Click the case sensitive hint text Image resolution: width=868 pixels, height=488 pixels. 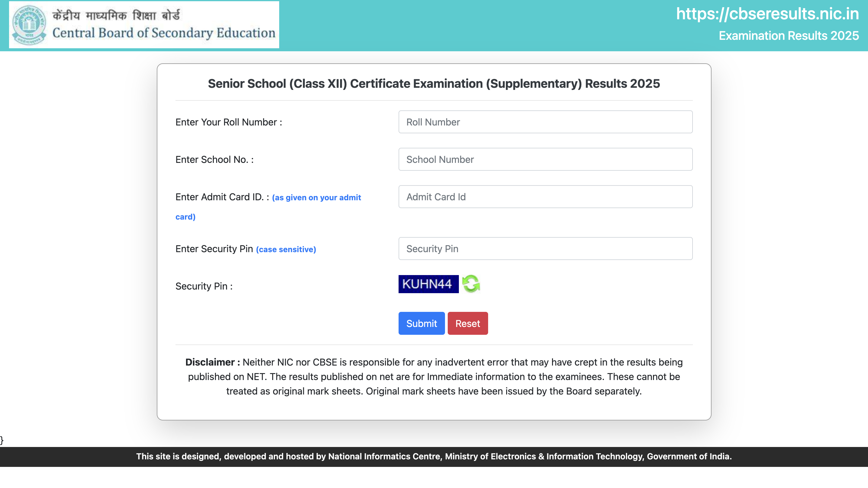click(x=286, y=249)
